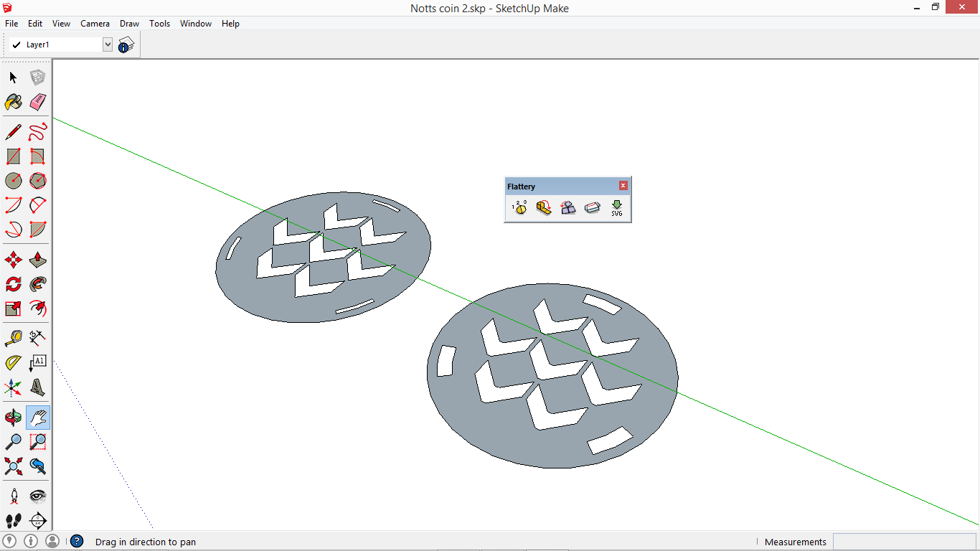The image size is (980, 551).
Task: Select Flattery's unfold tool
Action: pos(543,207)
